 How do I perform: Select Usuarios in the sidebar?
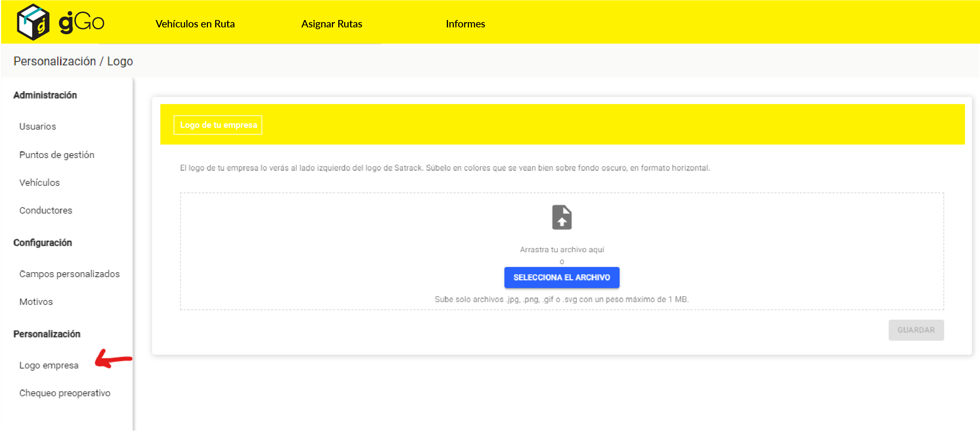[38, 126]
